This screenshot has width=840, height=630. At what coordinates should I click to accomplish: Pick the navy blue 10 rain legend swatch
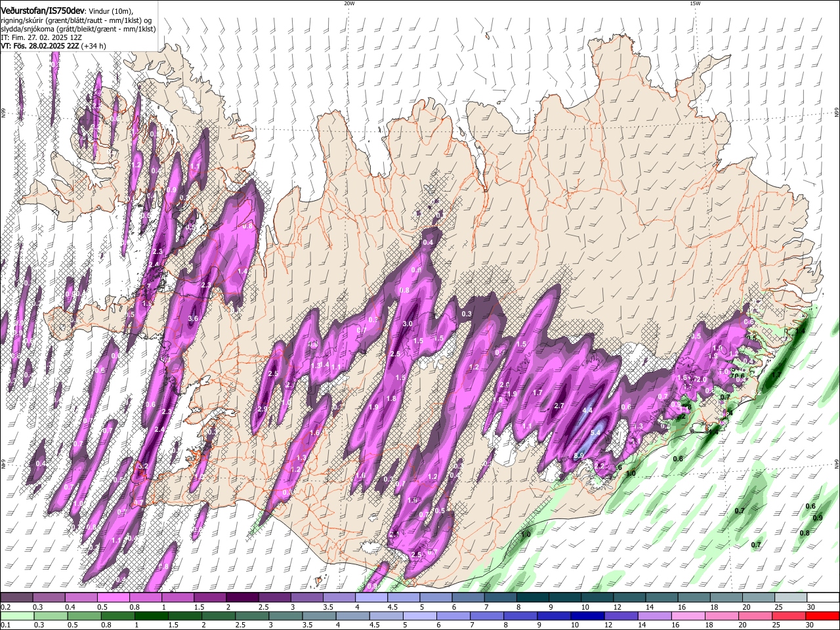(587, 616)
